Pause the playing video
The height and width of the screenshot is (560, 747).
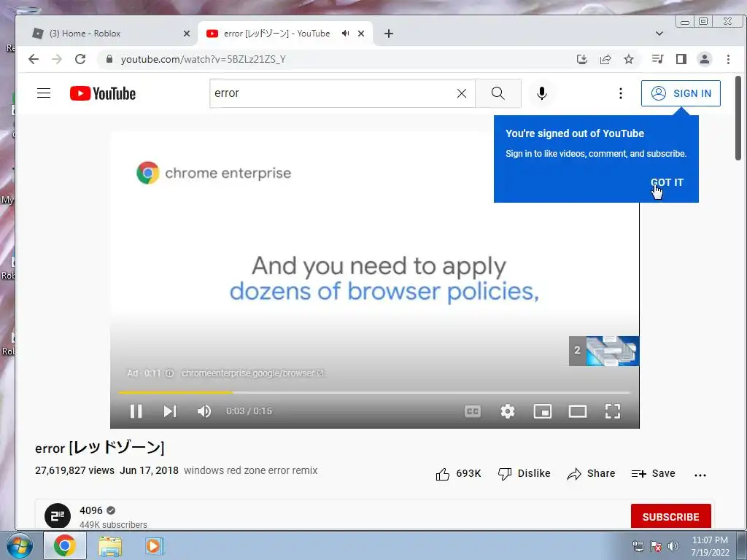pos(136,411)
